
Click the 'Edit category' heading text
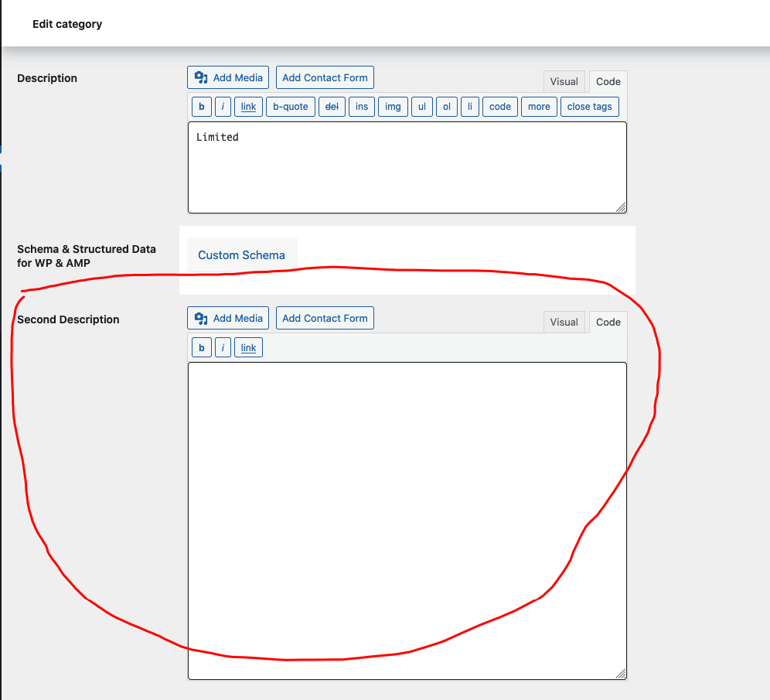(x=67, y=24)
